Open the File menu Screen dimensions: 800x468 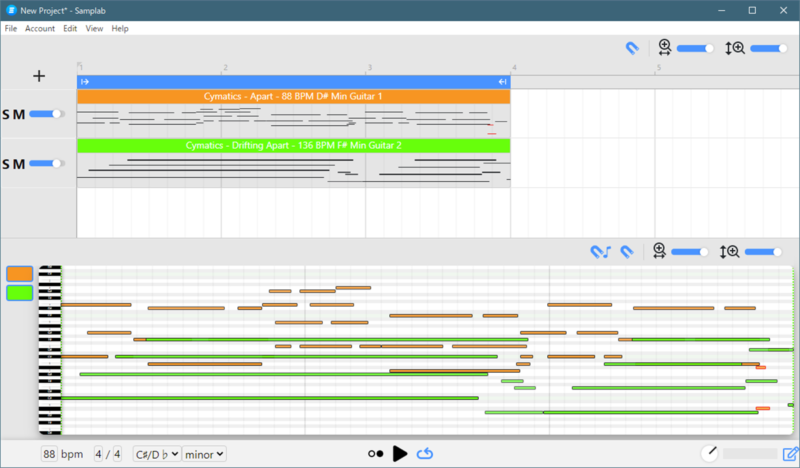click(x=11, y=29)
